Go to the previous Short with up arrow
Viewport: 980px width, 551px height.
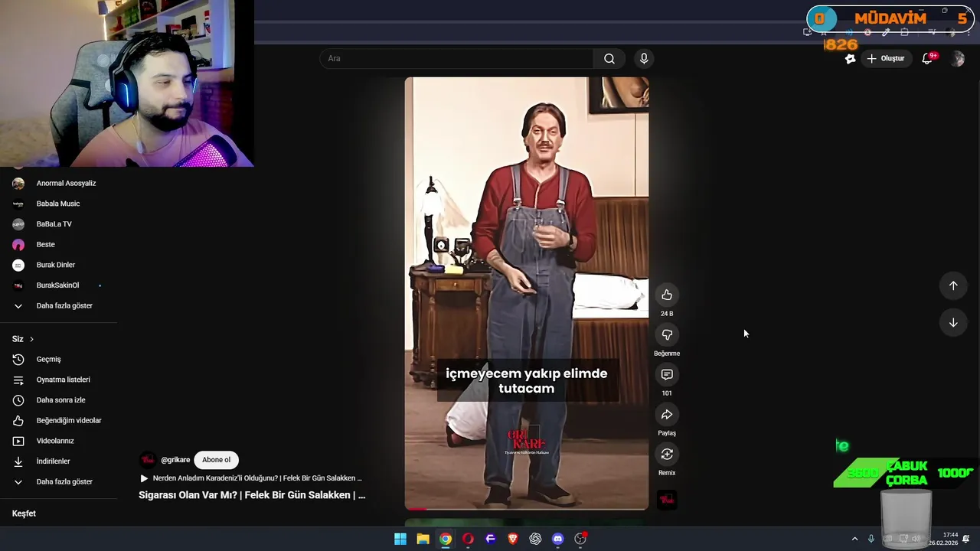coord(953,285)
